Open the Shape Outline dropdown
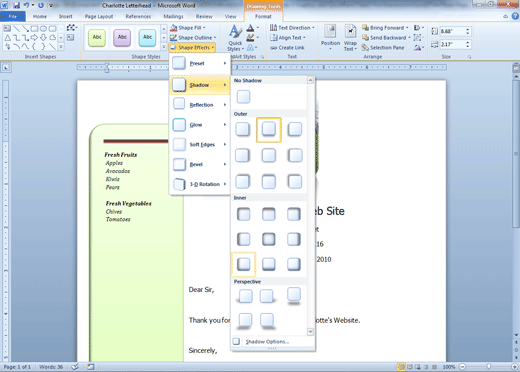This screenshot has height=372, width=520. (x=193, y=38)
